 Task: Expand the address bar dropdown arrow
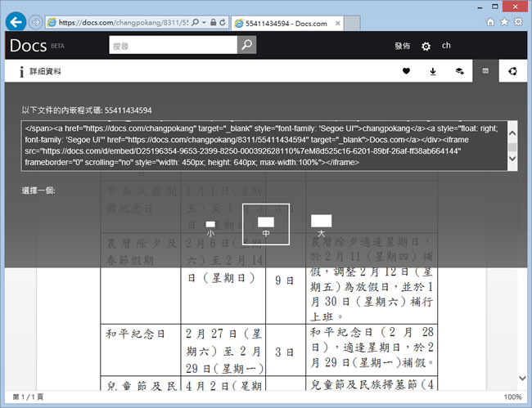pos(205,22)
